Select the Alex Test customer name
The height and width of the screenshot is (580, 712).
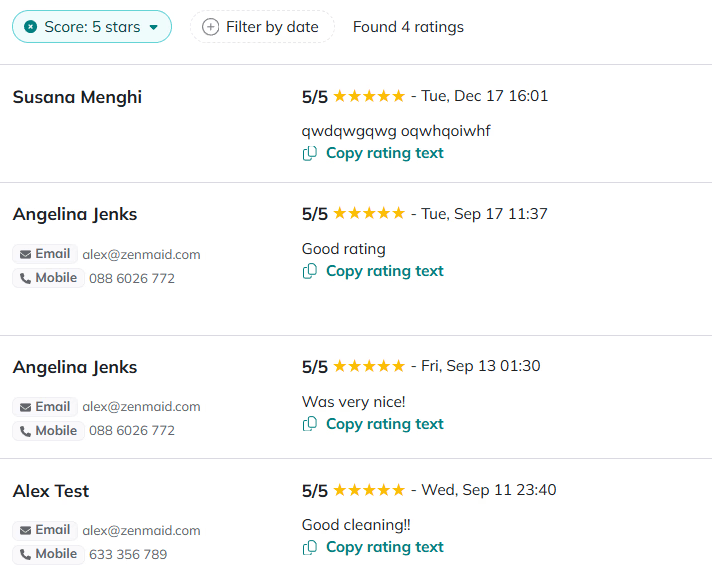coord(51,491)
